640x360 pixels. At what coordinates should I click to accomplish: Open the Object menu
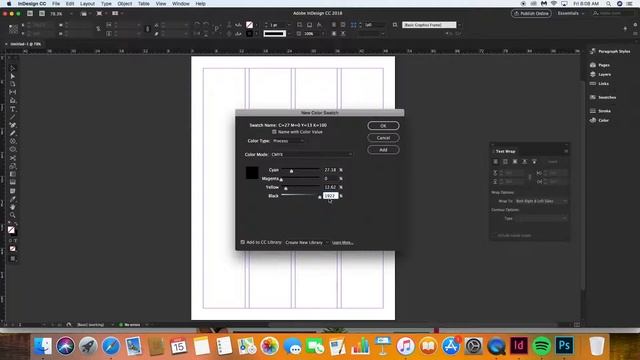124,4
